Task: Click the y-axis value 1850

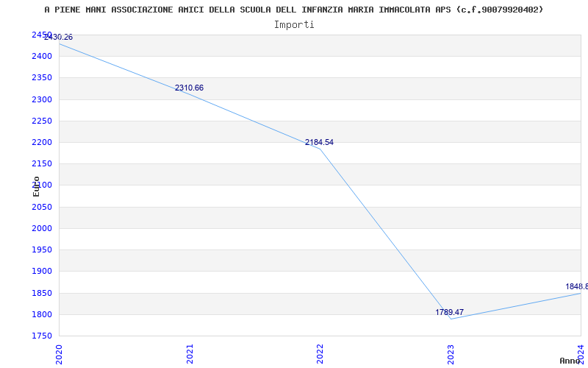Action: point(42,293)
